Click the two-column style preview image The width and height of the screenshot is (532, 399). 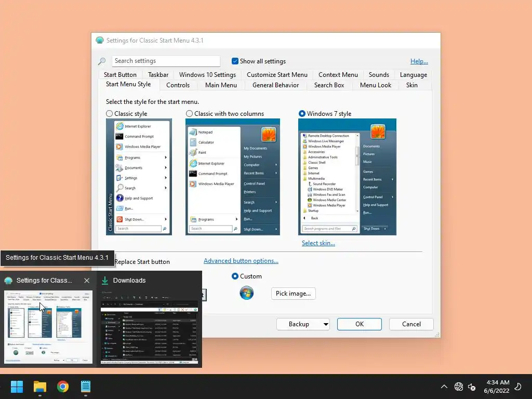(233, 177)
